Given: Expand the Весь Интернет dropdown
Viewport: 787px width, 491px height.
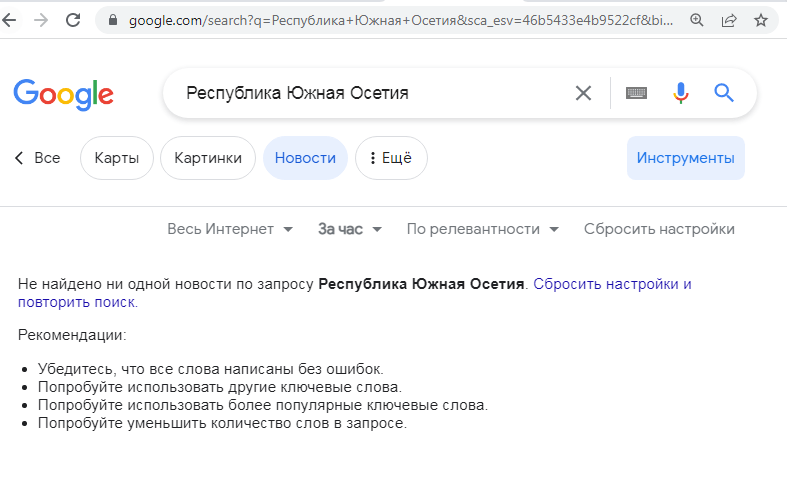Looking at the screenshot, I should tap(230, 229).
